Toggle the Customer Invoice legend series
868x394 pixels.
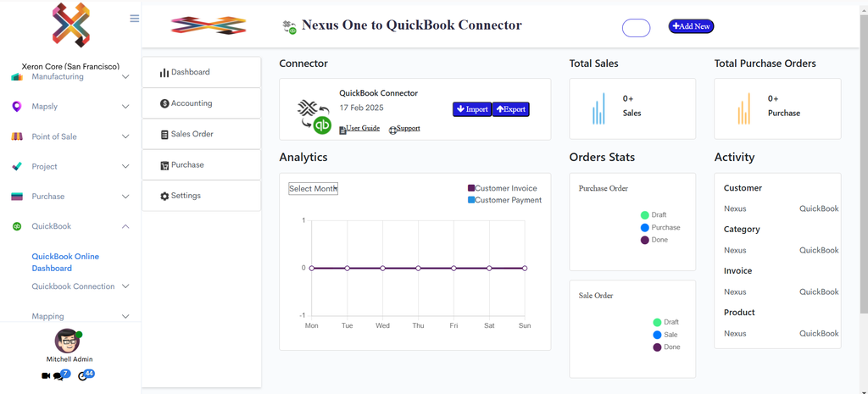click(502, 189)
